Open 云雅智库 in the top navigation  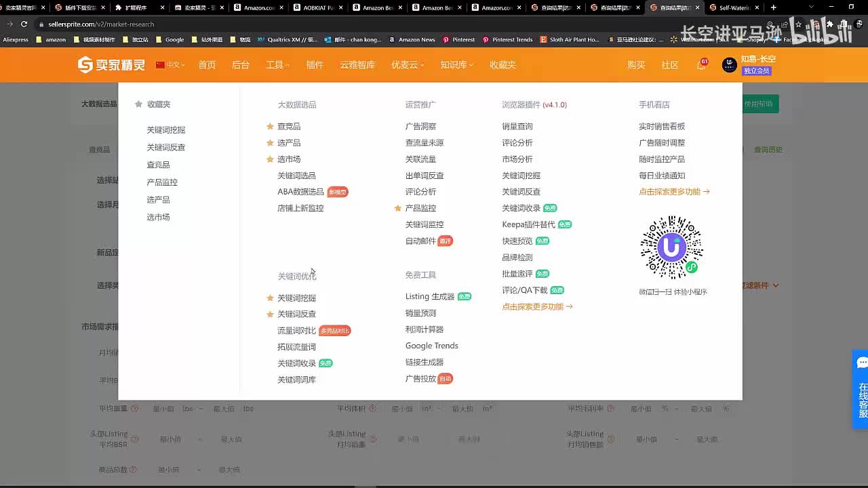pyautogui.click(x=357, y=65)
